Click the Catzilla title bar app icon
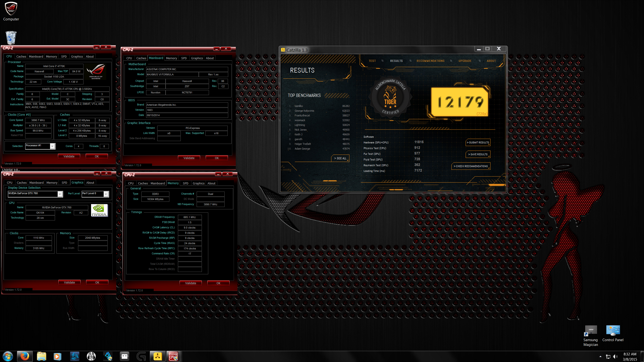 point(283,50)
